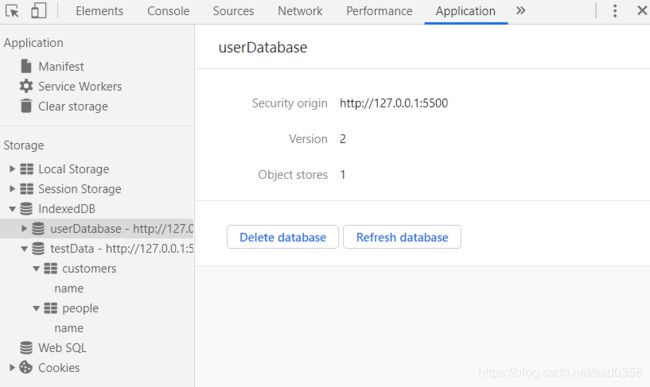Expand the Local Storage tree arrow

[12, 169]
